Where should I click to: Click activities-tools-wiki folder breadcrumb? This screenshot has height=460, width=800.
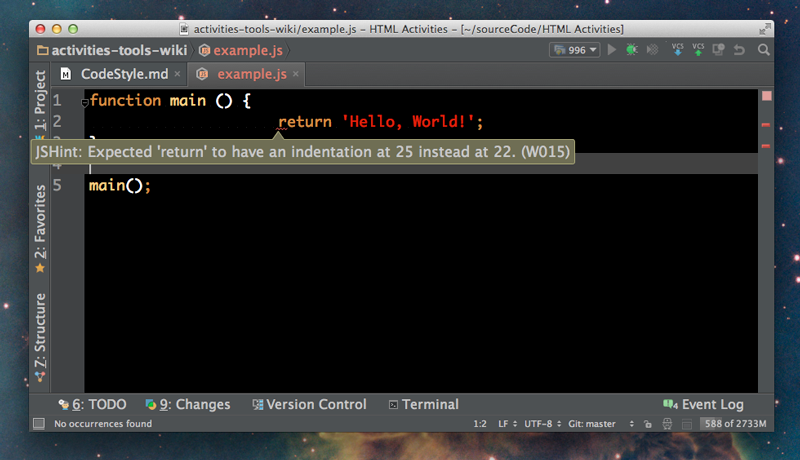[x=112, y=50]
